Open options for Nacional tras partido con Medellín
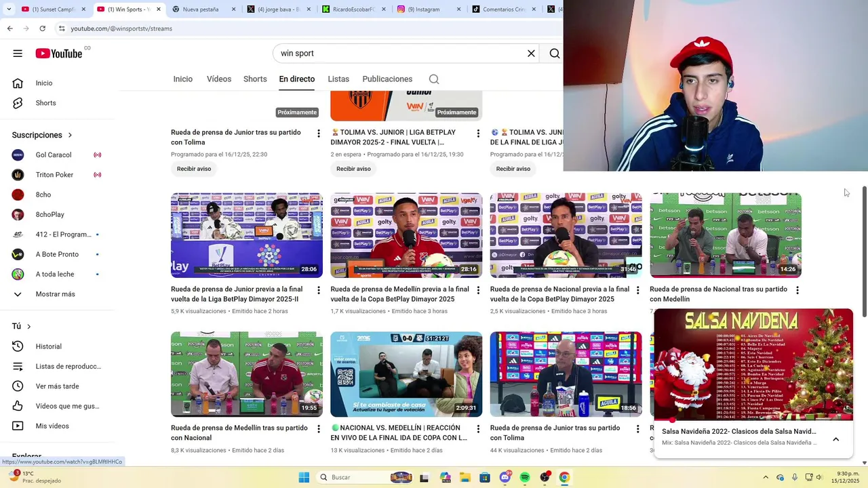This screenshot has height=488, width=868. pyautogui.click(x=797, y=290)
